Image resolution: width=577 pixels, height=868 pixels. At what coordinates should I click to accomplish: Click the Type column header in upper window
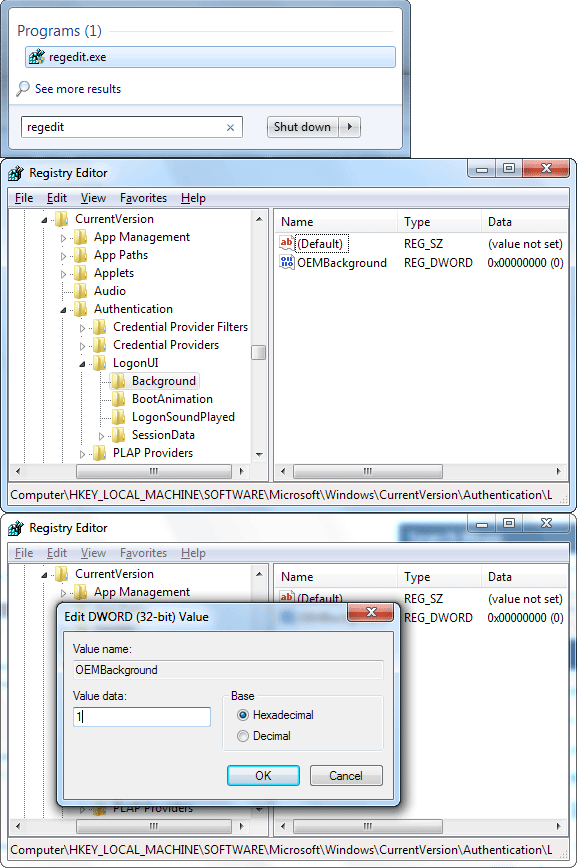[x=439, y=222]
